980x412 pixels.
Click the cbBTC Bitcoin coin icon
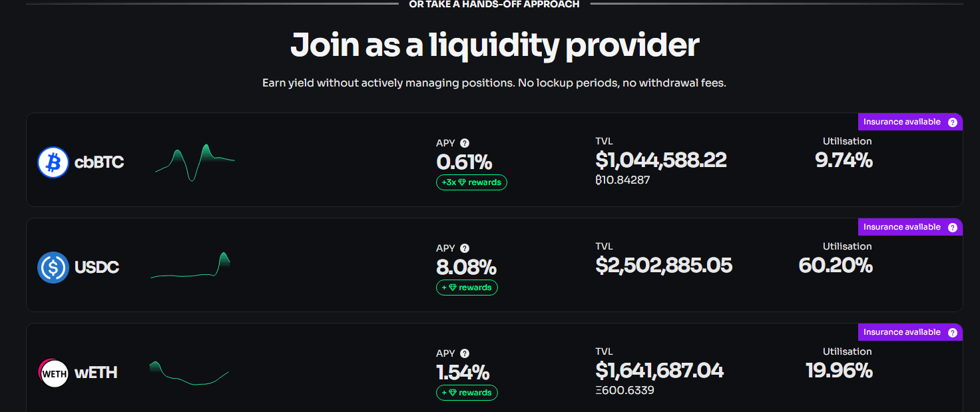click(x=53, y=162)
